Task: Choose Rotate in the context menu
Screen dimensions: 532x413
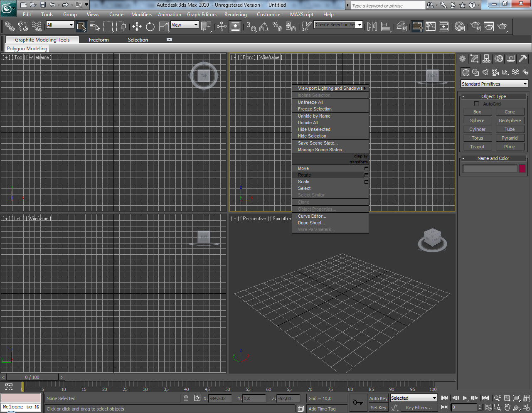Action: coord(328,175)
